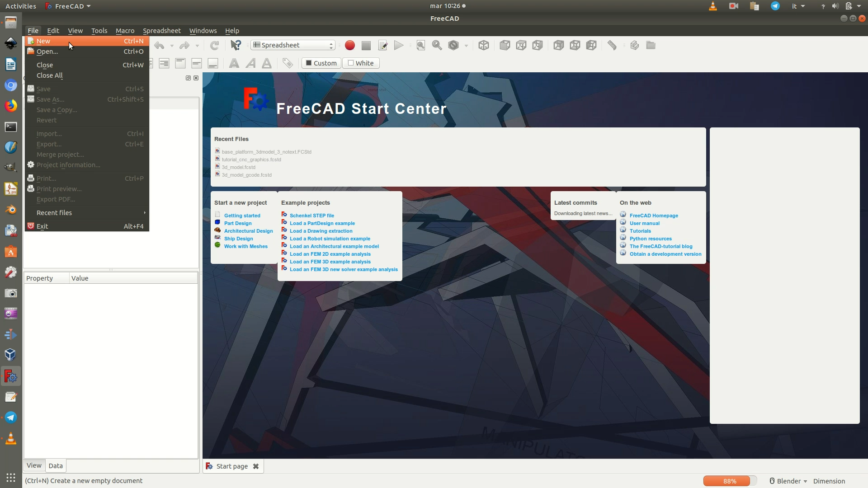Open the Macro menu

[x=125, y=31]
